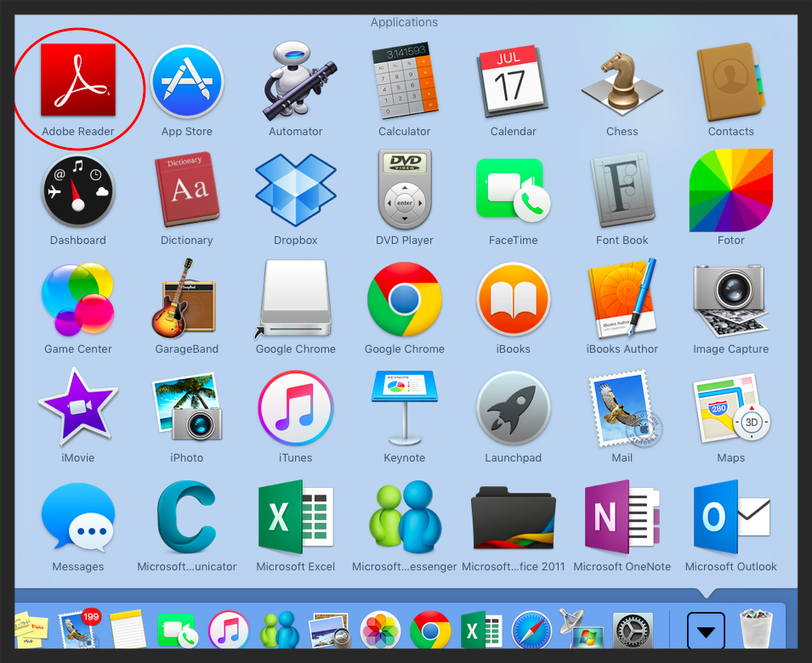Screen dimensions: 812x663
Task: Start a FaceTime call
Action: 514,190
